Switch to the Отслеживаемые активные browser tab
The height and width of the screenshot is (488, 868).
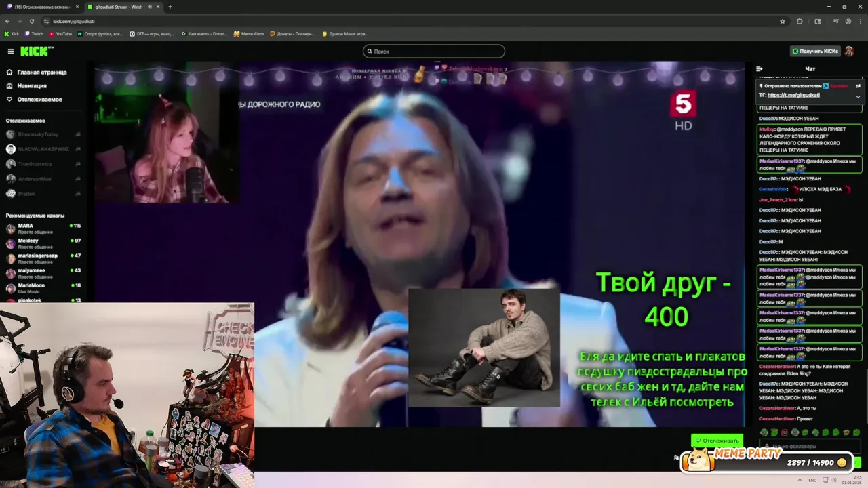point(41,7)
